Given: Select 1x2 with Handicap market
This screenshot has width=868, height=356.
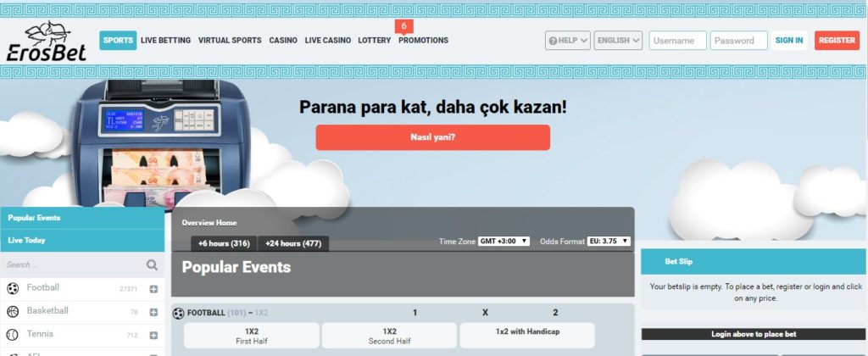Looking at the screenshot, I should [527, 336].
